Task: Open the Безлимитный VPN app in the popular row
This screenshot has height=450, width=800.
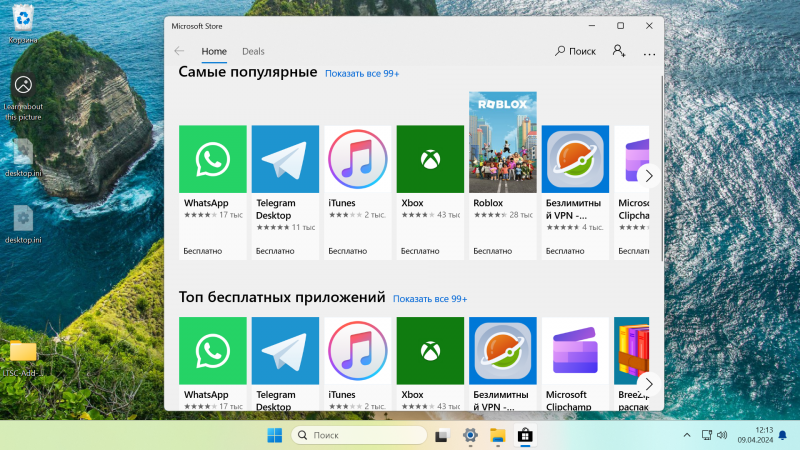Action: (x=575, y=192)
